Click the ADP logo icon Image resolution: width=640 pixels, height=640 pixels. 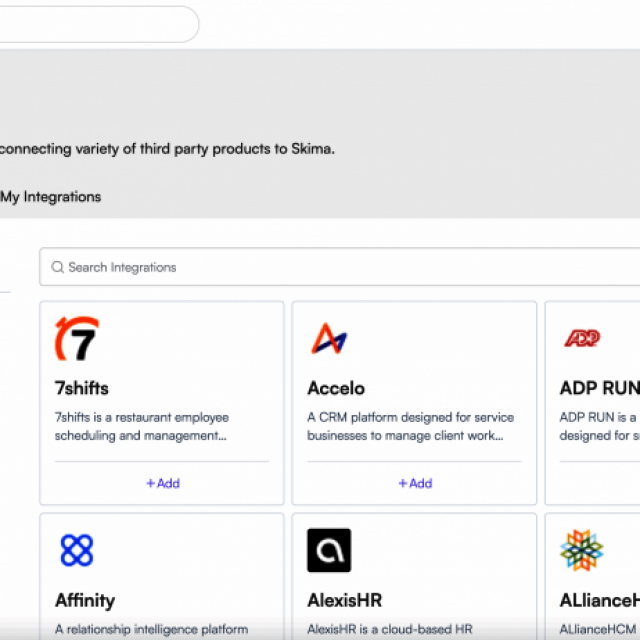click(x=582, y=338)
